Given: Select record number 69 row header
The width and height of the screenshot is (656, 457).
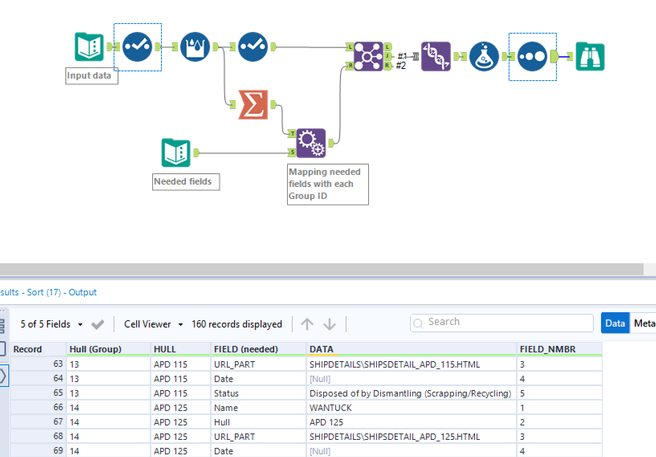Looking at the screenshot, I should pyautogui.click(x=38, y=451).
